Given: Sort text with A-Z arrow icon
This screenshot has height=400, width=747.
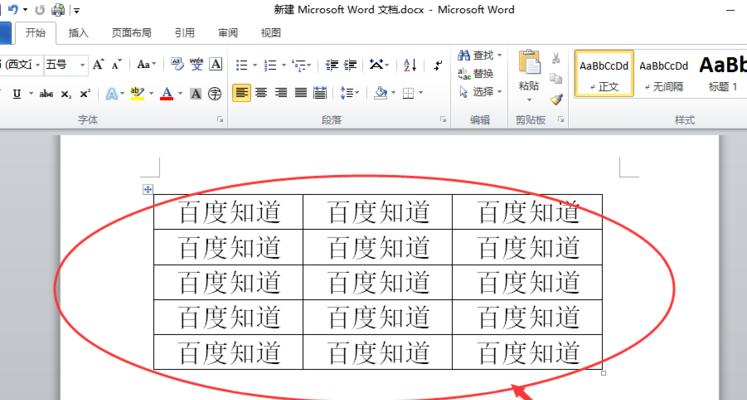Looking at the screenshot, I should tap(410, 65).
